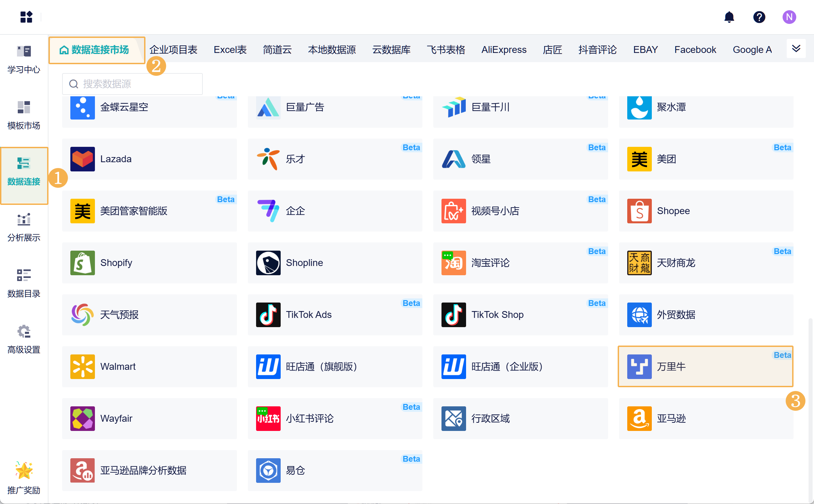Open the Facebook tab

pos(695,50)
